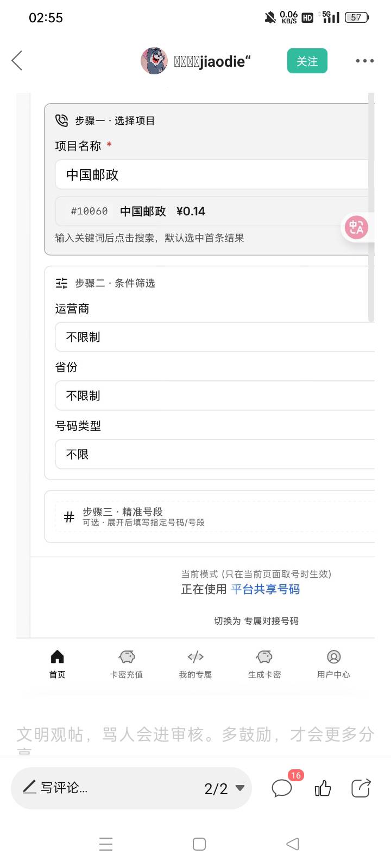
Task: Open the 号码类型 dropdown
Action: [x=215, y=454]
